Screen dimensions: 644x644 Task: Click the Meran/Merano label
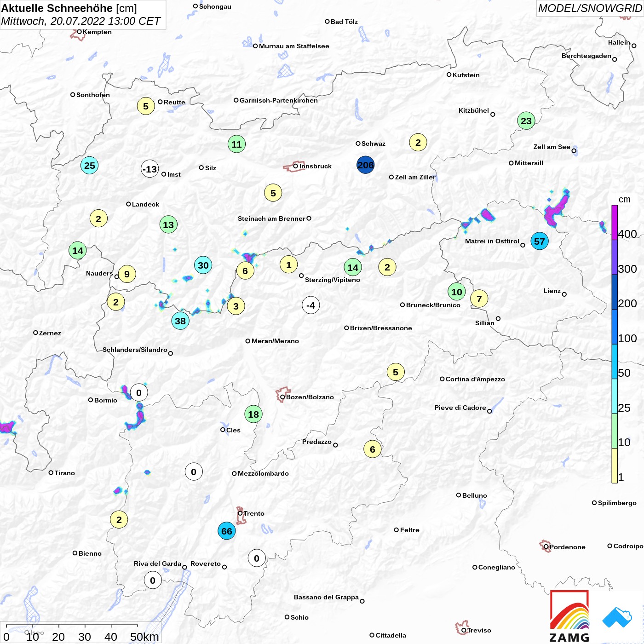click(275, 341)
